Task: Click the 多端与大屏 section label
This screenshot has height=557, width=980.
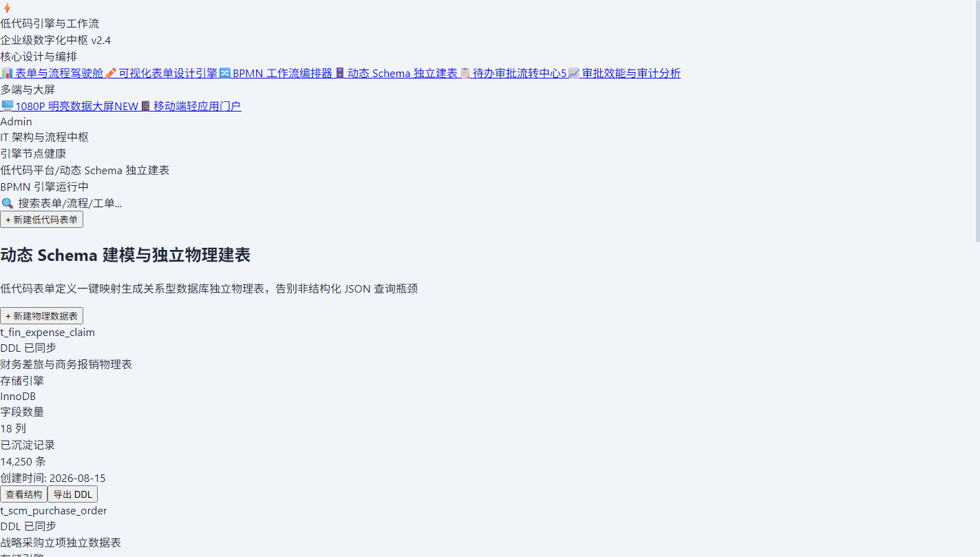Action: pyautogui.click(x=28, y=90)
